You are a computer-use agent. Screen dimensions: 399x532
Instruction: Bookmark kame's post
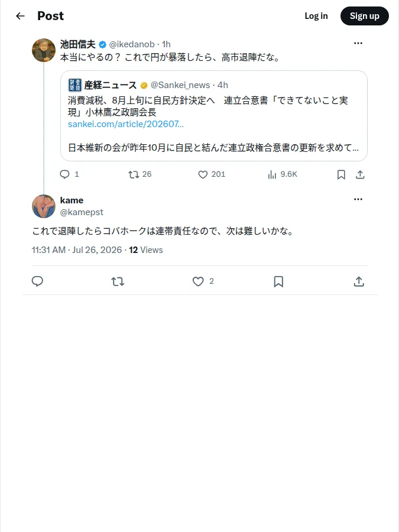coord(278,281)
